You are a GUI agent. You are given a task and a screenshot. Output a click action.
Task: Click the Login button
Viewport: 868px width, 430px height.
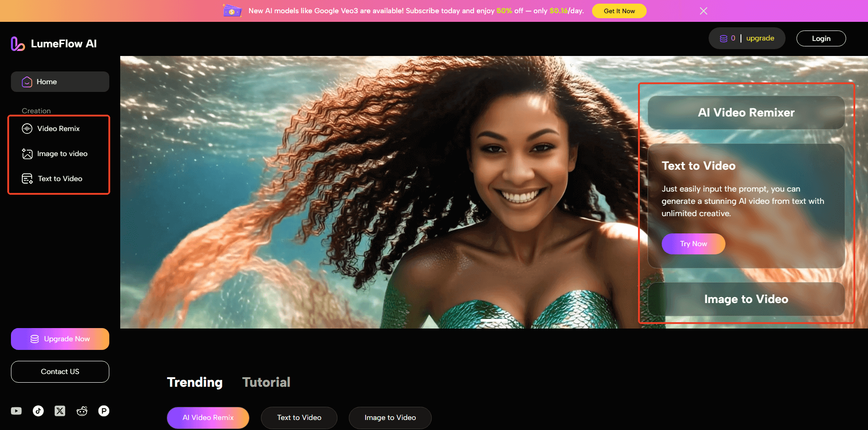pyautogui.click(x=821, y=39)
